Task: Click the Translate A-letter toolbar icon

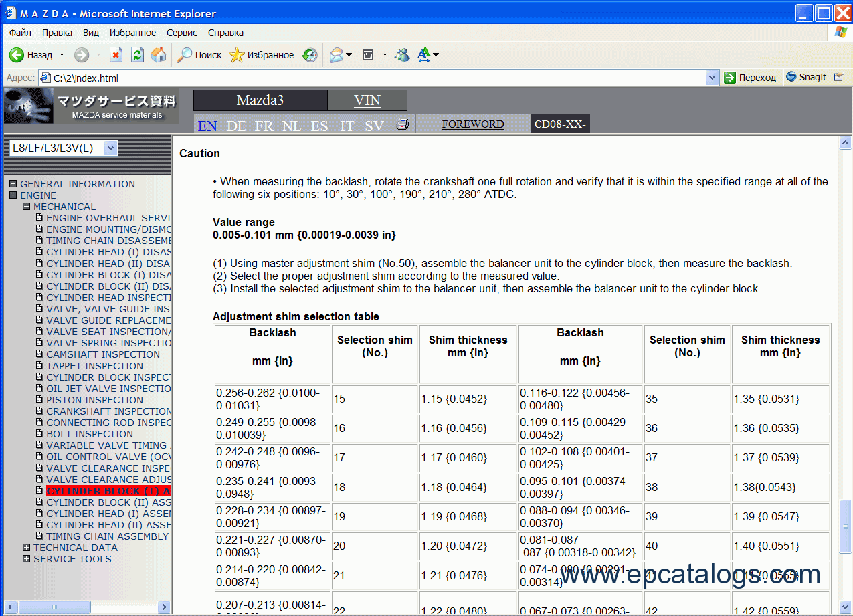Action: (424, 55)
